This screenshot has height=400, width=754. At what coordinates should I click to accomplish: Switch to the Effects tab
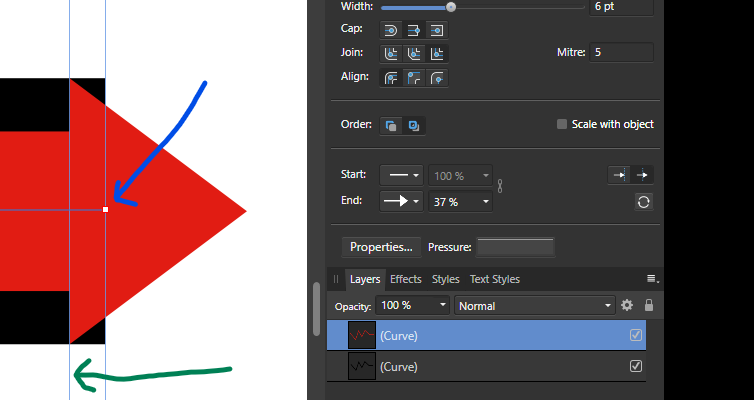coord(405,279)
